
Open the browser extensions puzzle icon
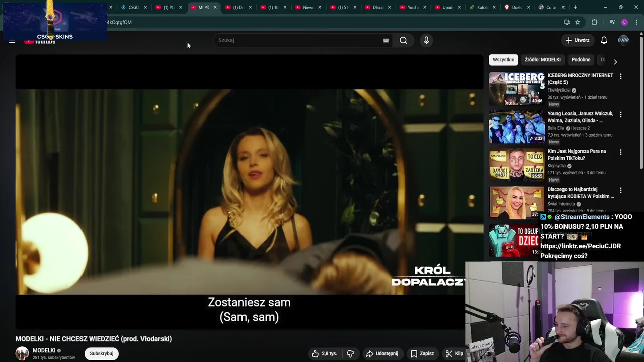[595, 22]
